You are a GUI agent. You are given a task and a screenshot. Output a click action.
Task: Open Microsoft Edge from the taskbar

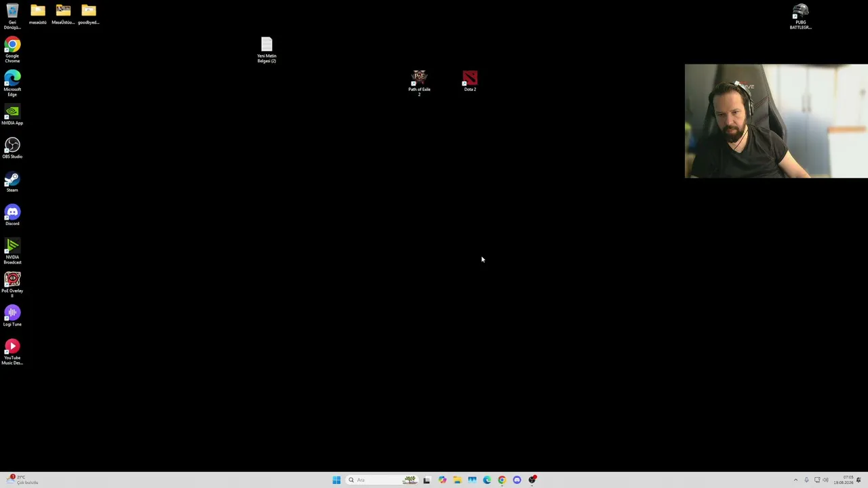487,480
